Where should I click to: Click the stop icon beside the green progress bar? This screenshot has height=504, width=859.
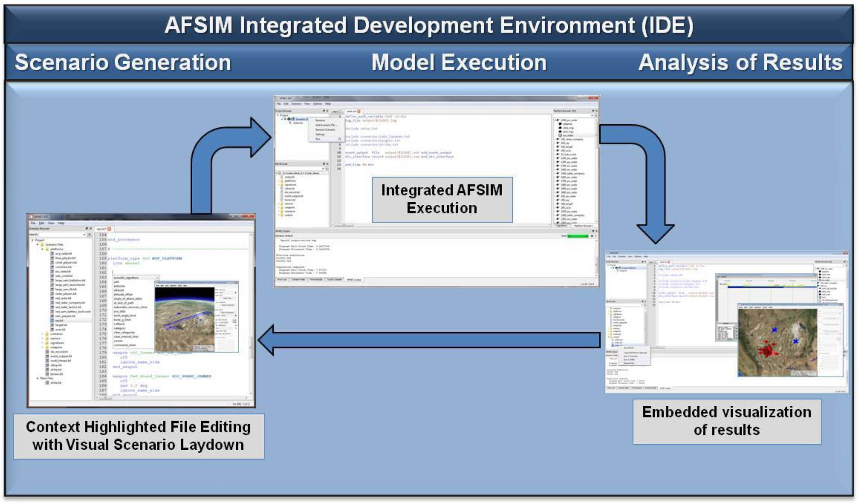coord(592,236)
